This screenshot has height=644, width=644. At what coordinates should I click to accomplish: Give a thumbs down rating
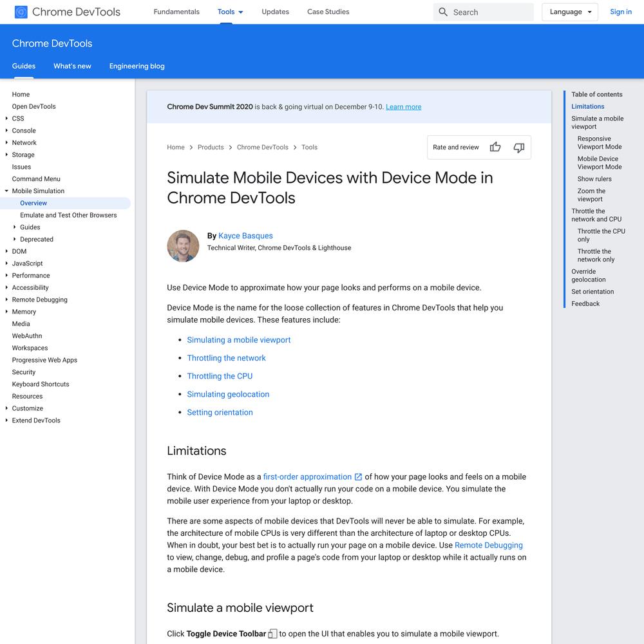tap(518, 147)
